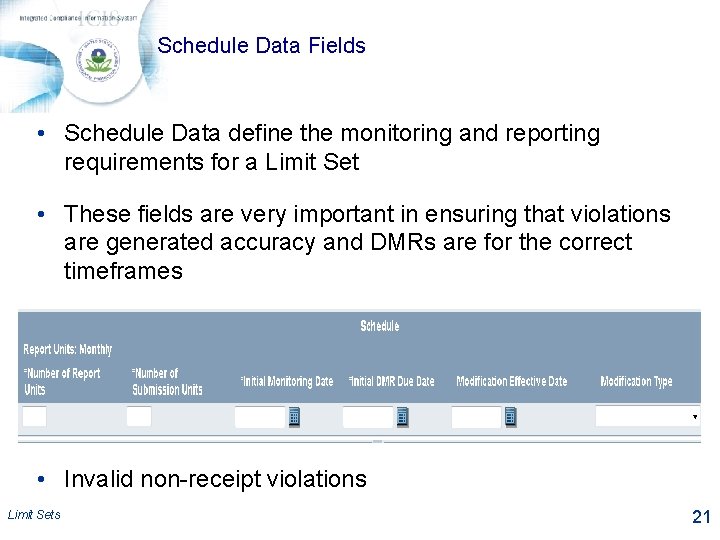Click the Modification Type column label
This screenshot has width=720, height=540.
click(636, 382)
